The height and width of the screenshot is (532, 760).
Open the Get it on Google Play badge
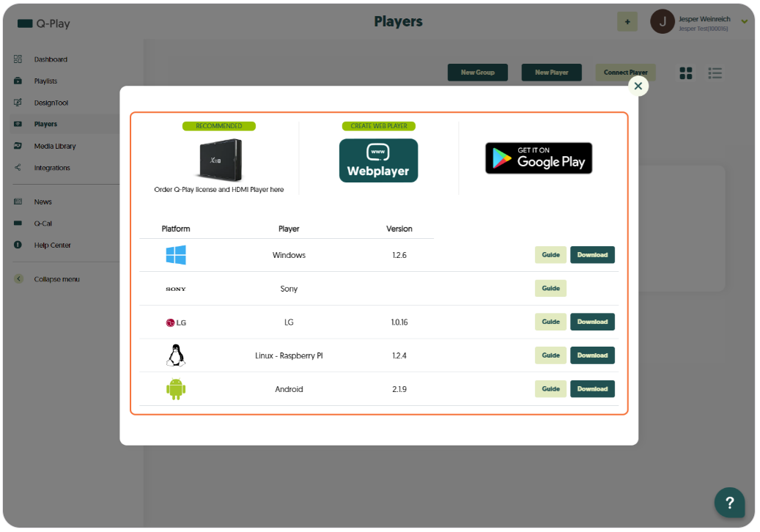click(x=539, y=158)
